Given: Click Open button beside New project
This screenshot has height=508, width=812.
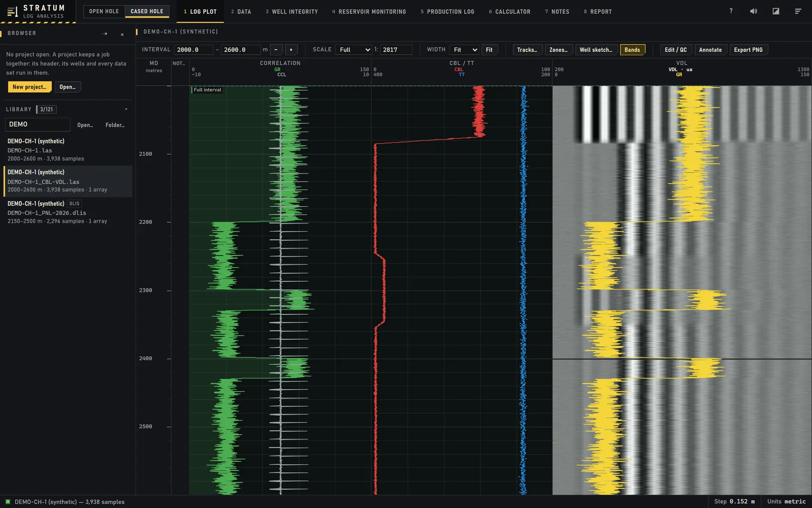Looking at the screenshot, I should click(x=67, y=87).
